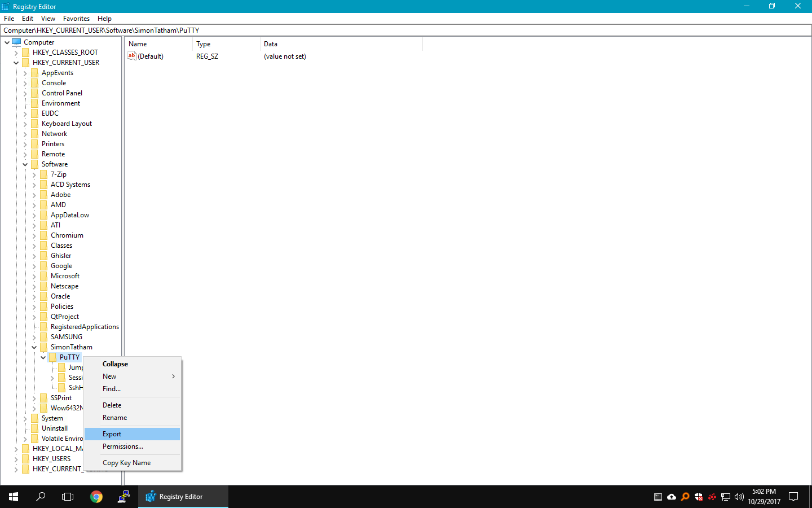812x508 pixels.
Task: Open the File menu
Action: (x=9, y=19)
